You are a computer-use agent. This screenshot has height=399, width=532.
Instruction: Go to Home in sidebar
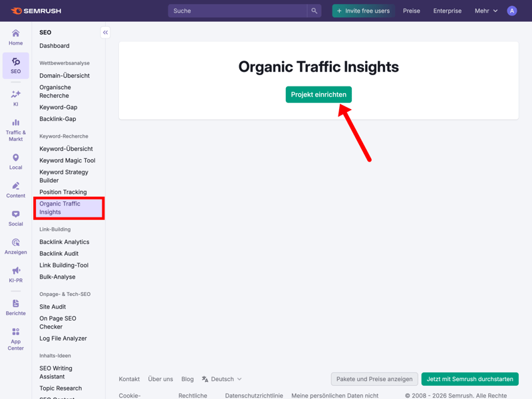(x=15, y=37)
